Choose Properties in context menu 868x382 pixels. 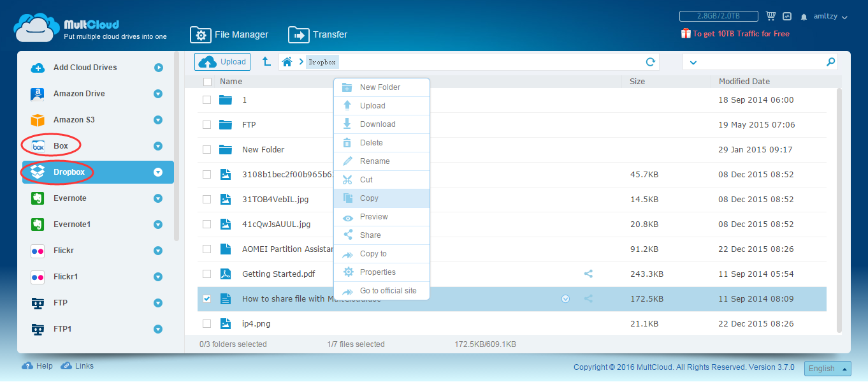tap(382, 272)
